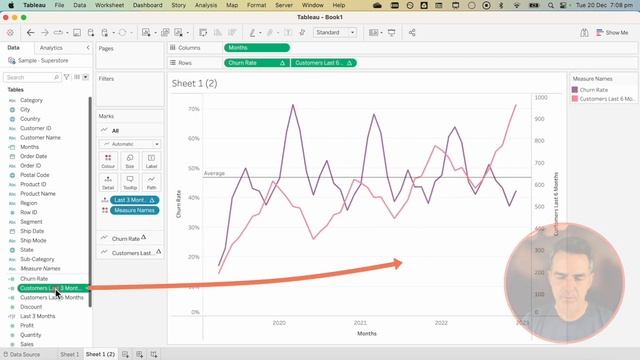
Task: Select the Order Date field
Action: (33, 156)
